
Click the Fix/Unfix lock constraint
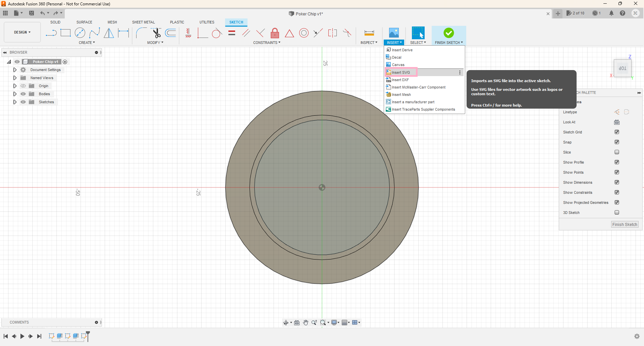(275, 33)
